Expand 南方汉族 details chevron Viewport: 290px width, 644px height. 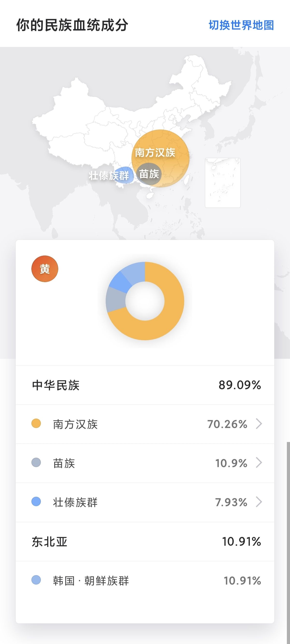click(259, 424)
